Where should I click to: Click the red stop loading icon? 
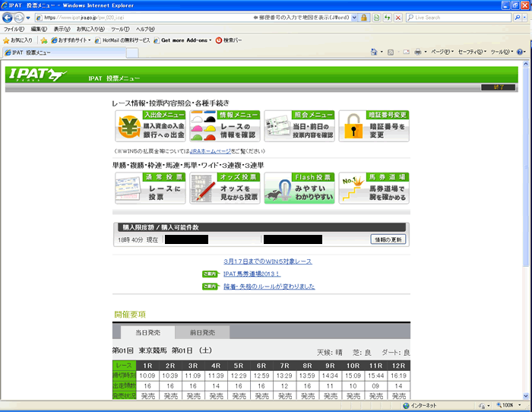(x=398, y=17)
